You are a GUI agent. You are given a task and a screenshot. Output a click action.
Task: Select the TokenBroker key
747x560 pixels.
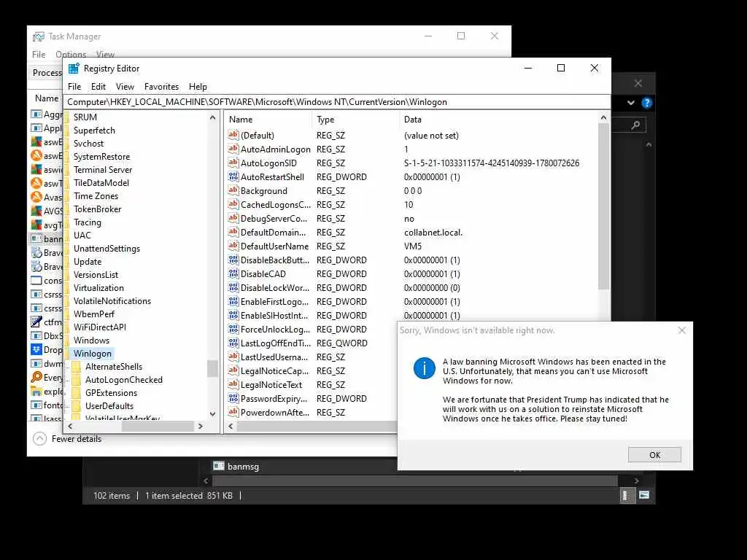[x=97, y=209]
